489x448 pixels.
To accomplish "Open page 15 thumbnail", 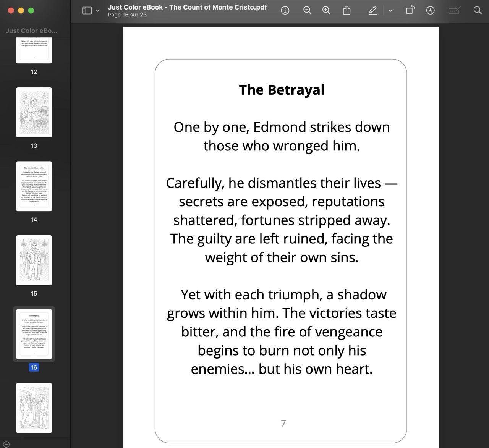I will coord(34,260).
